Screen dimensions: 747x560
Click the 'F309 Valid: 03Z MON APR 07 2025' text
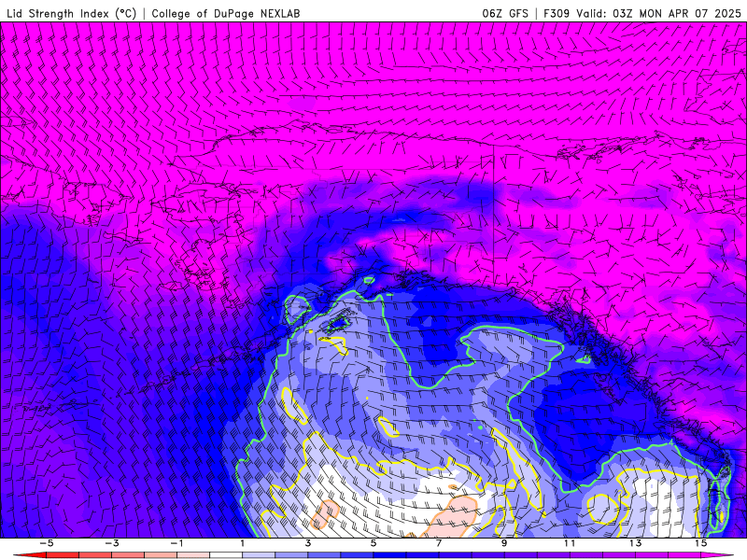(x=642, y=13)
